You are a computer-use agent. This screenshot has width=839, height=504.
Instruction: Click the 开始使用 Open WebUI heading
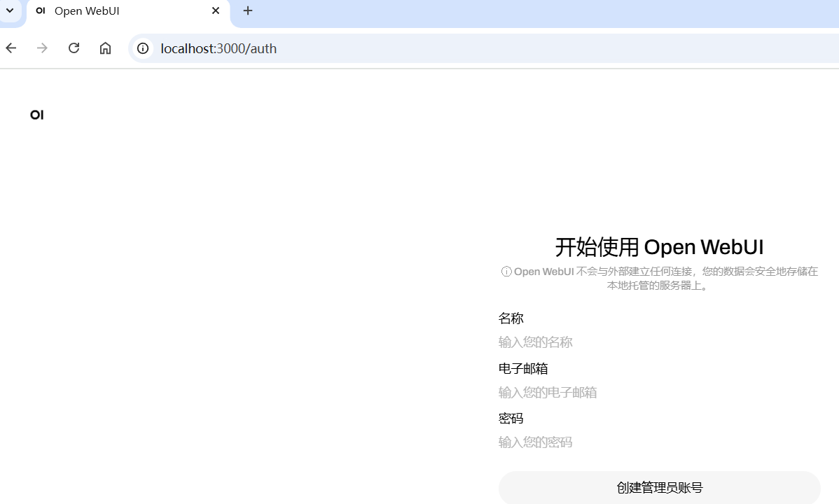pos(659,247)
